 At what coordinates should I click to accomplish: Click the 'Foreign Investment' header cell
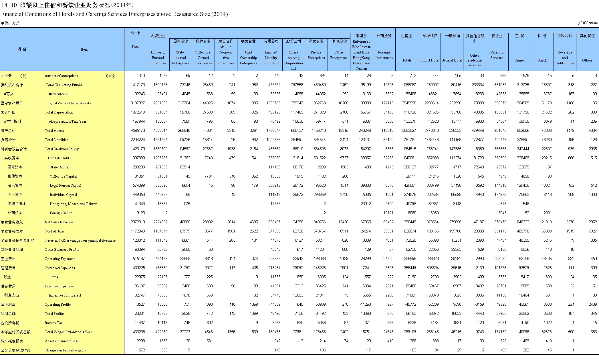pos(384,55)
